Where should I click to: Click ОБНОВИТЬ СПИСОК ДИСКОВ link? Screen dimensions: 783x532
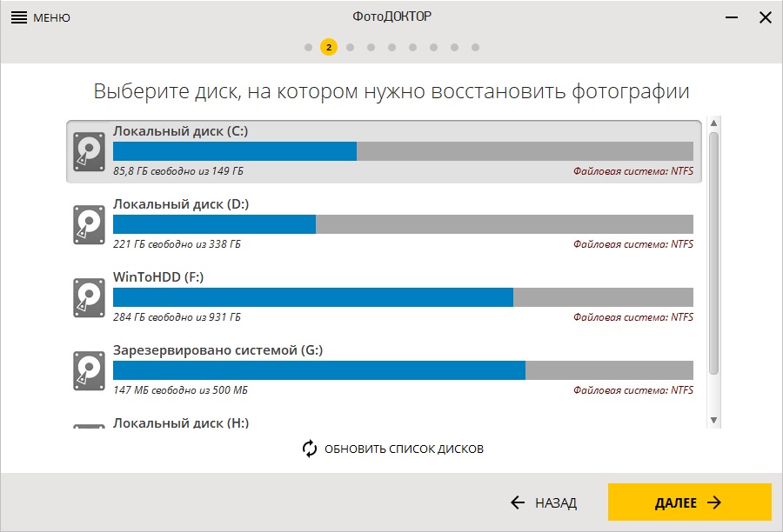point(403,449)
